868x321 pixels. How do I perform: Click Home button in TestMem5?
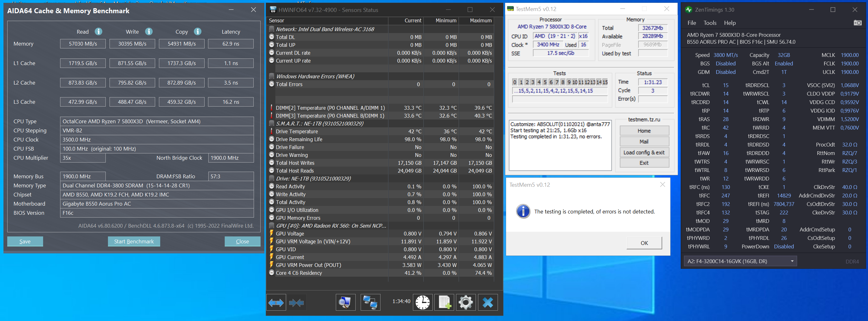click(644, 130)
